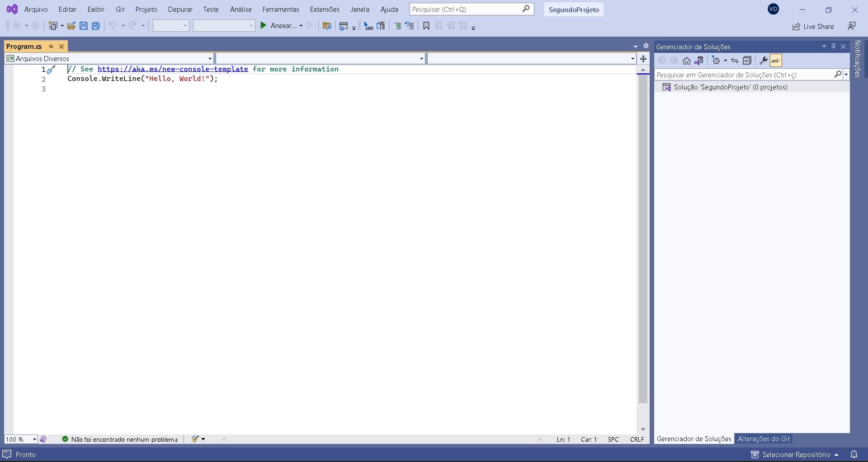Click the browser window toolbar icon

(x=344, y=26)
